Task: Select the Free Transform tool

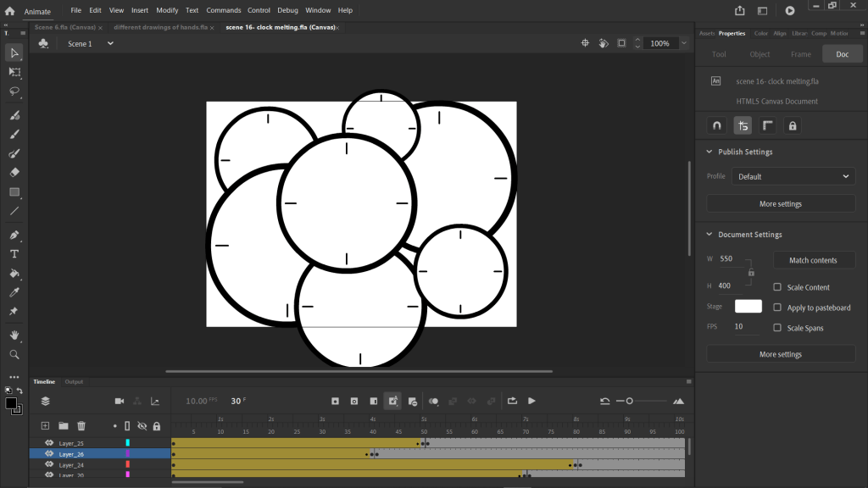Action: point(14,72)
